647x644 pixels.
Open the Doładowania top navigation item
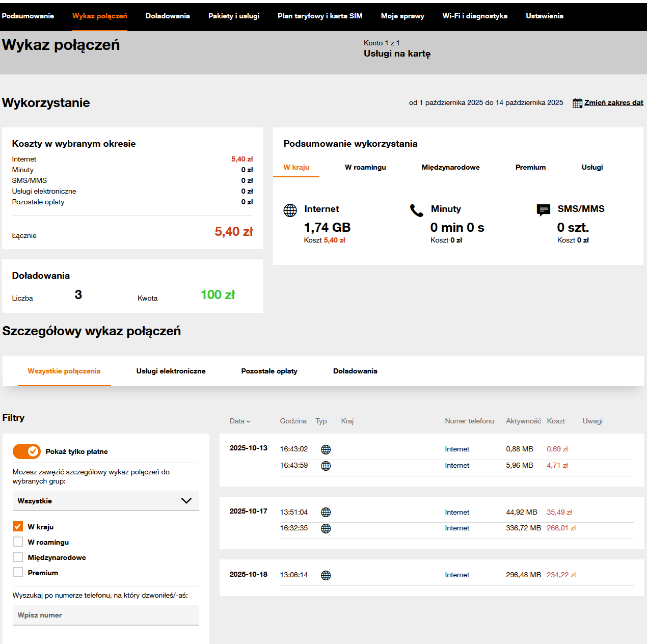pyautogui.click(x=168, y=16)
